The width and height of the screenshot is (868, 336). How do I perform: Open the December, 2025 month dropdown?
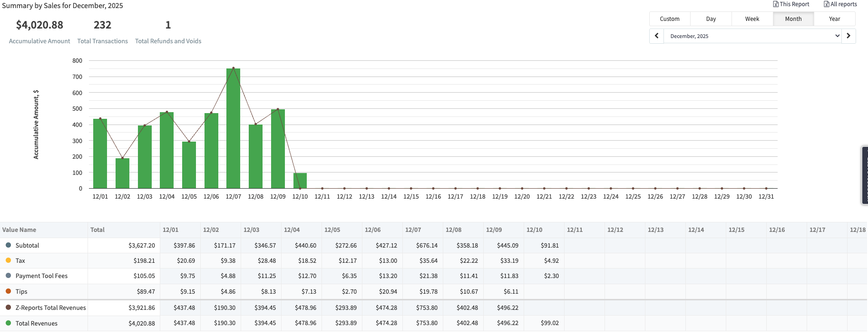752,36
